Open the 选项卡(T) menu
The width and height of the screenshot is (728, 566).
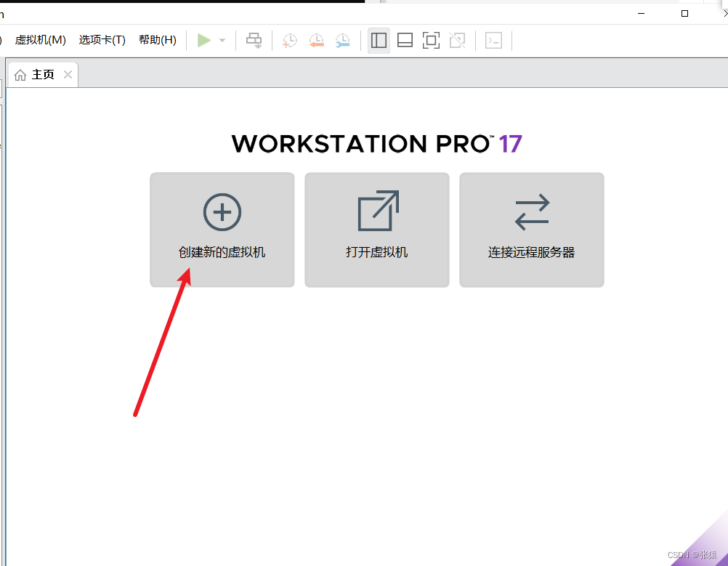click(x=102, y=40)
